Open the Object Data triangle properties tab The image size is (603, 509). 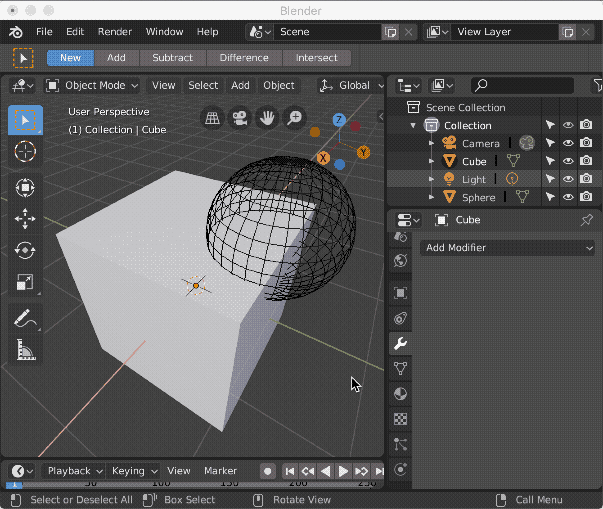click(x=400, y=368)
